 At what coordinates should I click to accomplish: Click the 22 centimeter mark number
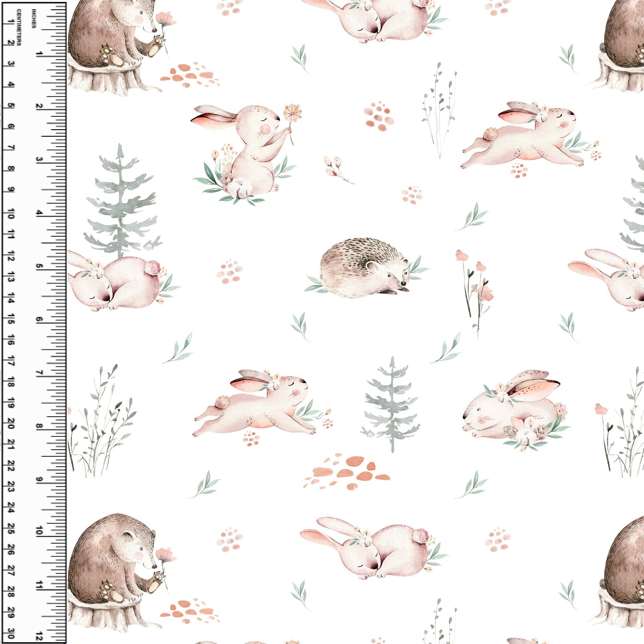pos(11,466)
